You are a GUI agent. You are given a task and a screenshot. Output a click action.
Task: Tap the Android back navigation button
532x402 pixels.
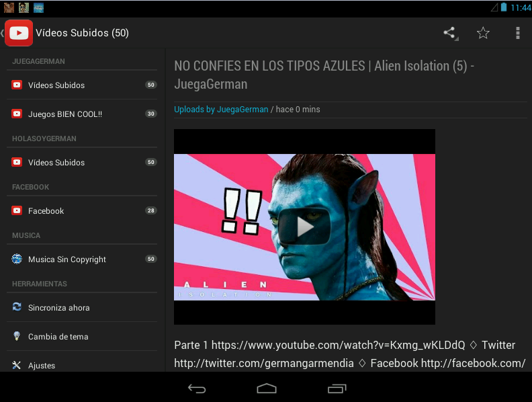tap(197, 389)
